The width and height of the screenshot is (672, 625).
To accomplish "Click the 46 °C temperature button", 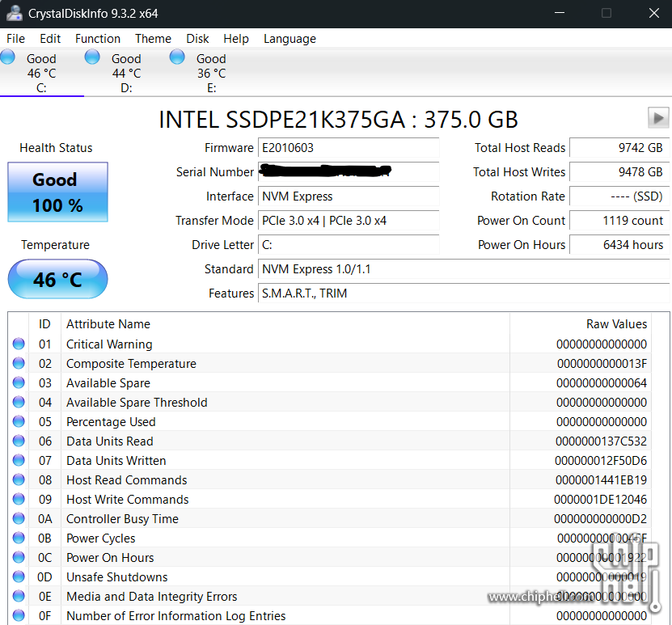I will (x=58, y=279).
